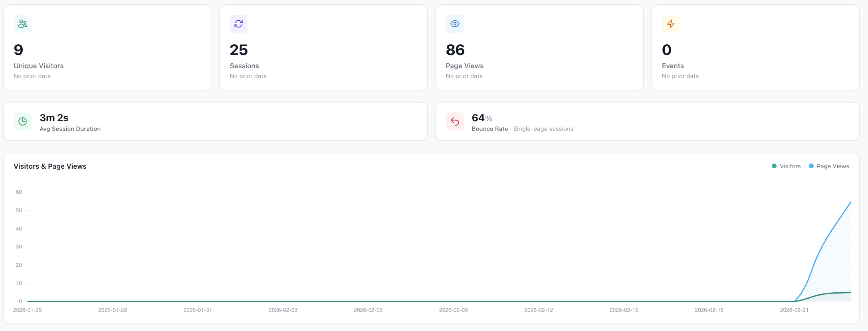This screenshot has width=868, height=331.
Task: Click the Single-page sessions text
Action: click(x=543, y=129)
